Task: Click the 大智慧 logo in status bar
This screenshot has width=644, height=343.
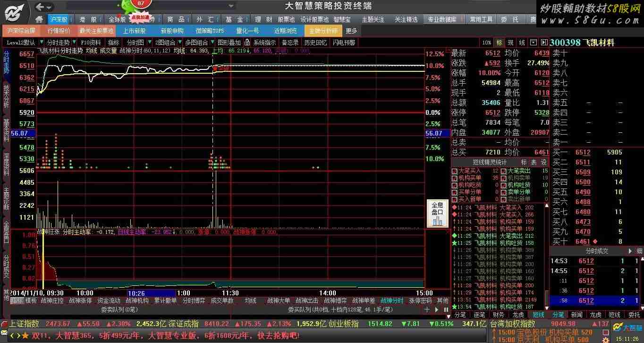Action: click(x=627, y=326)
